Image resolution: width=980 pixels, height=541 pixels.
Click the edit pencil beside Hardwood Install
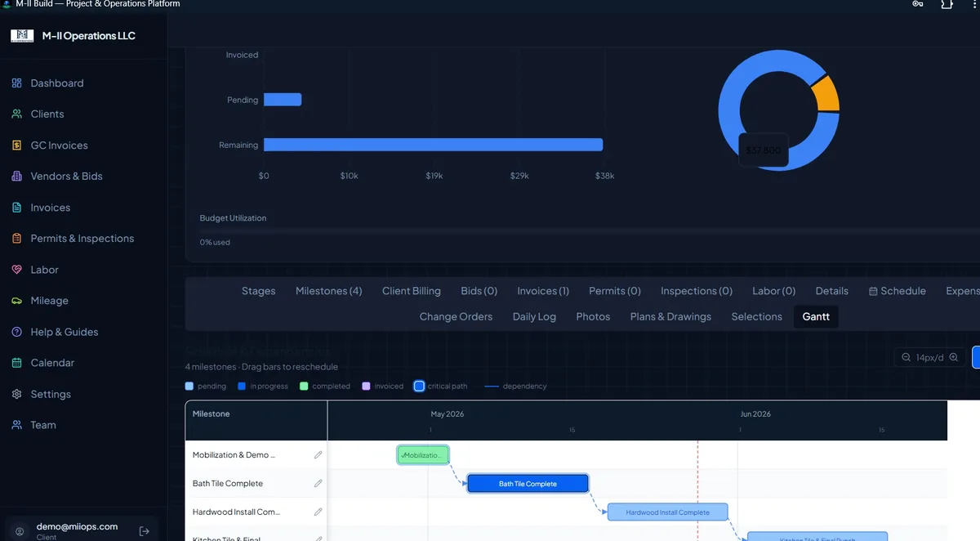click(318, 512)
